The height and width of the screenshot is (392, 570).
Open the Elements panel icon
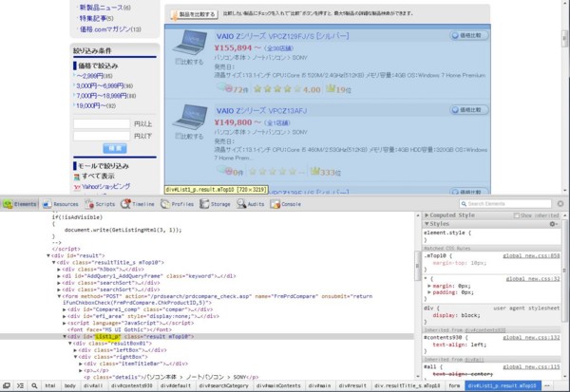click(x=8, y=204)
